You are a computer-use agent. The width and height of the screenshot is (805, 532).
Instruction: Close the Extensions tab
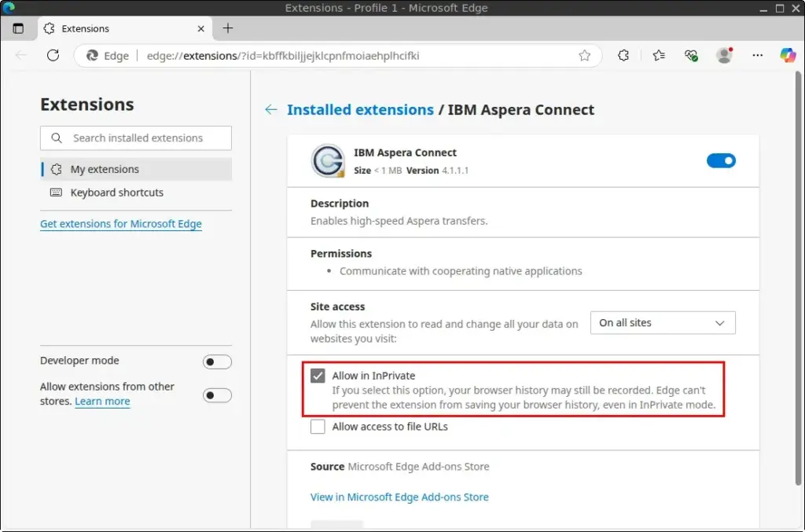tap(200, 29)
